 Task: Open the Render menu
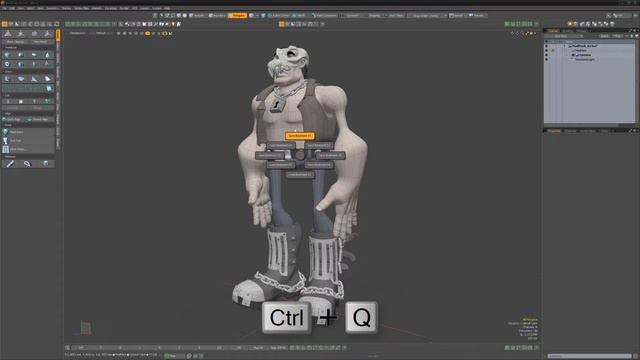point(124,8)
